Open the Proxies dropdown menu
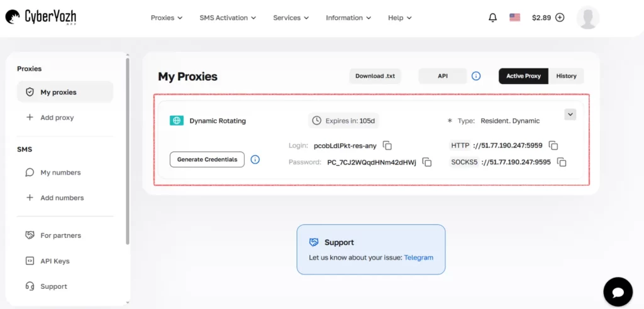 pyautogui.click(x=166, y=18)
